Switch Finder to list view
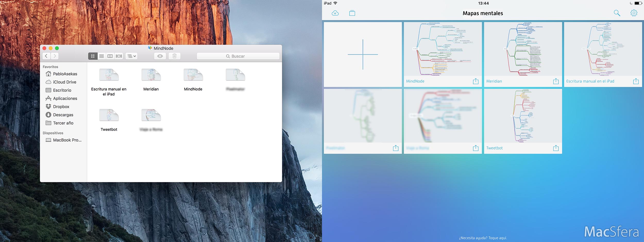The height and width of the screenshot is (242, 644). click(101, 56)
